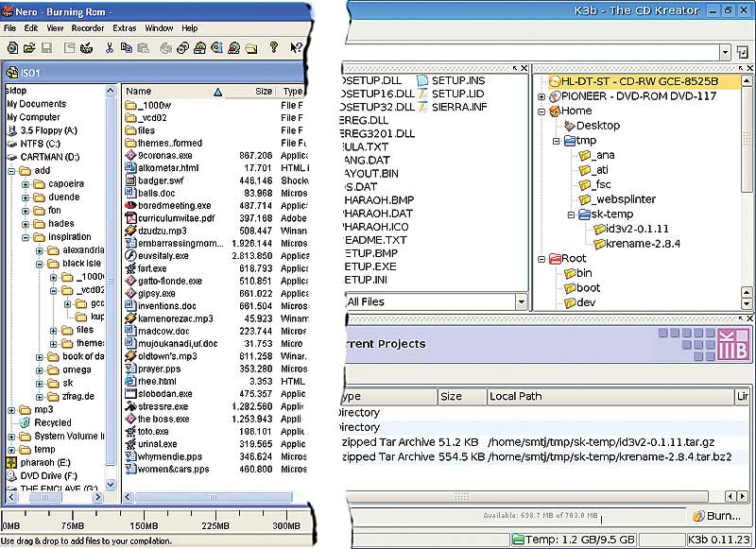Click the badger.swf file icon
The height and width of the screenshot is (549, 756).
130,180
